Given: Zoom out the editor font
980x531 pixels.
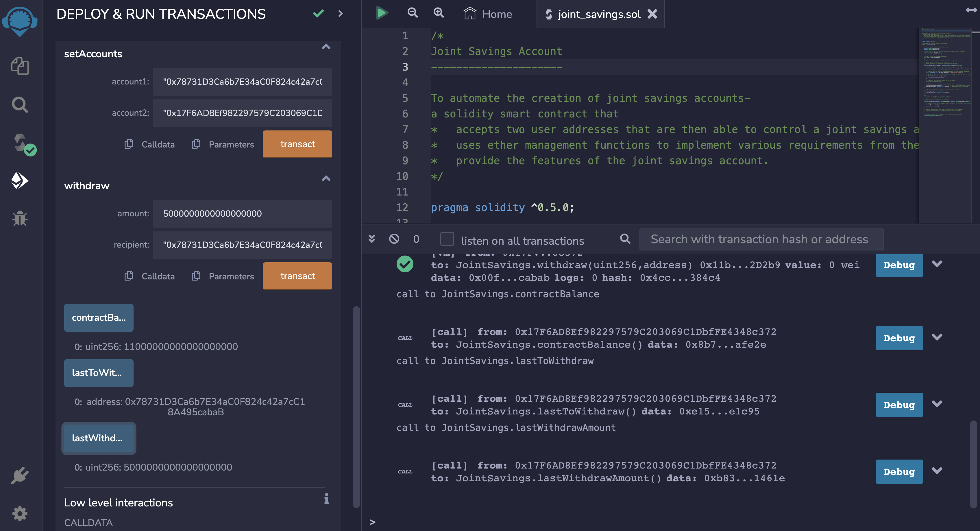Looking at the screenshot, I should coord(413,13).
